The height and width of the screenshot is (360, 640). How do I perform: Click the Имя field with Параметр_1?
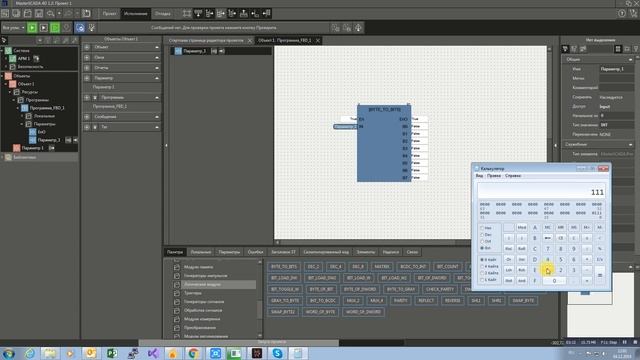(617, 69)
